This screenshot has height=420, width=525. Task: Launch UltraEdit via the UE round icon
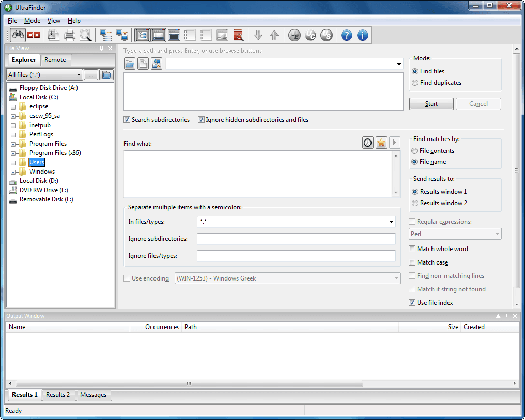[295, 35]
